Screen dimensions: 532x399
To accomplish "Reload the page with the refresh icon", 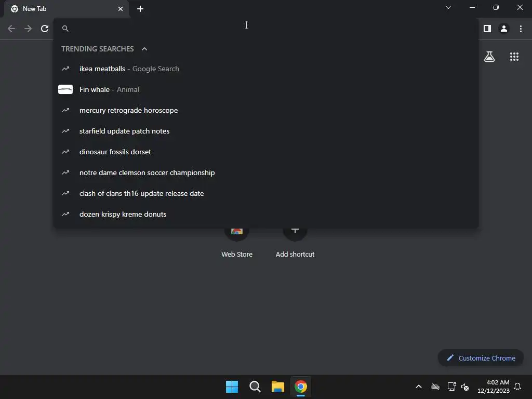I will tap(45, 29).
